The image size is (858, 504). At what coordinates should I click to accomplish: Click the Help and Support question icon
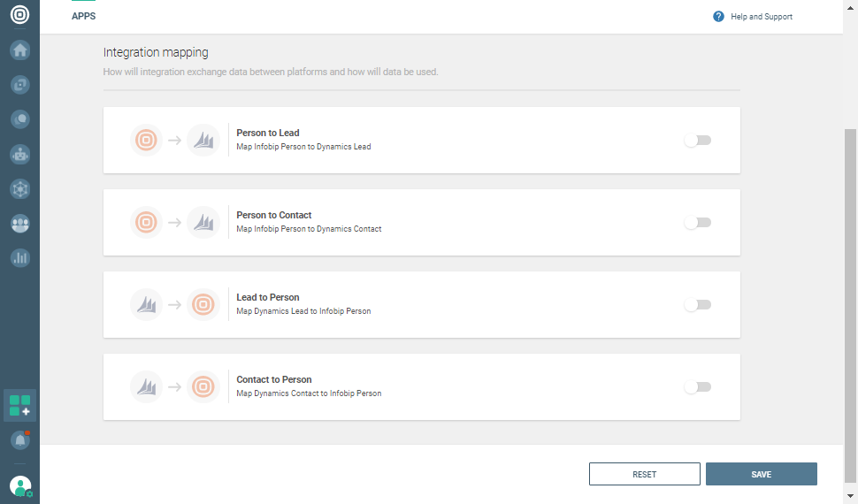[718, 17]
